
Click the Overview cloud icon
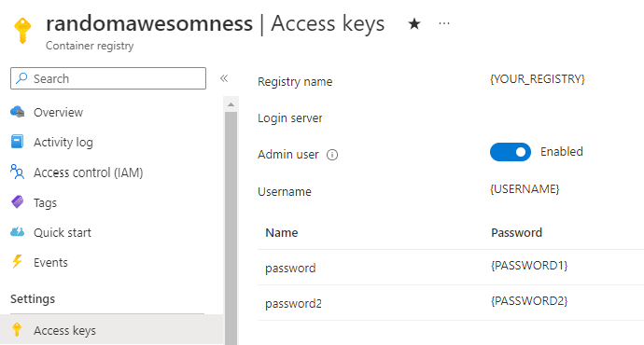17,112
